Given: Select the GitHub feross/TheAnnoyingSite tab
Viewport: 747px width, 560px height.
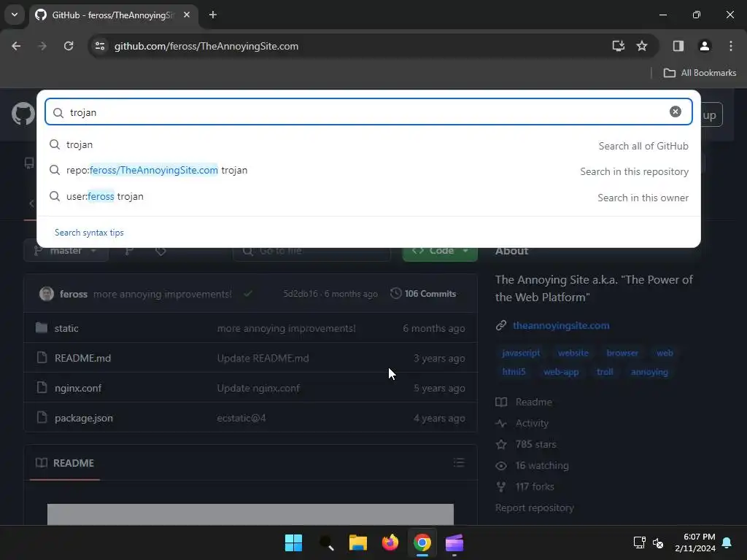Looking at the screenshot, I should pos(113,15).
